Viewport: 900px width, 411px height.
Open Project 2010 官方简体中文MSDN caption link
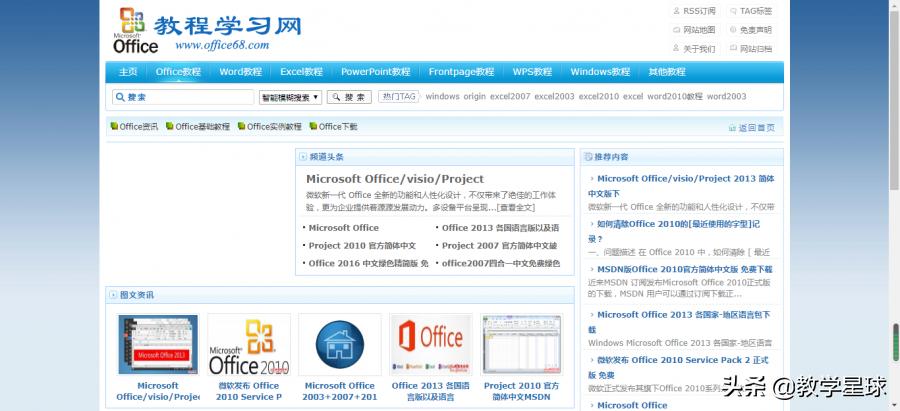click(x=522, y=391)
